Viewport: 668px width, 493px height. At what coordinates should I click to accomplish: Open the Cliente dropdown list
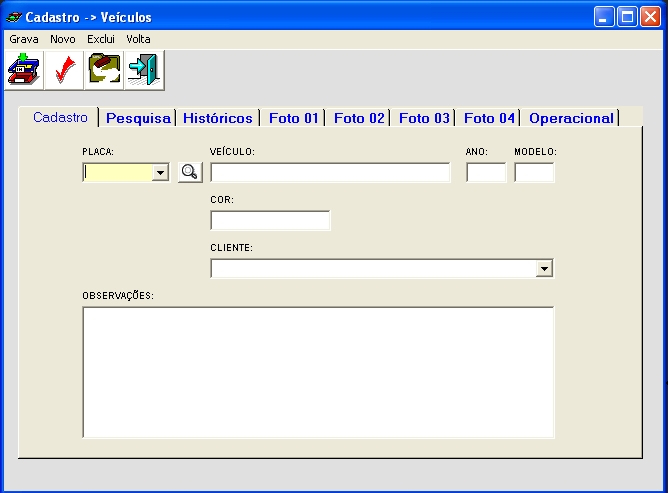click(x=544, y=269)
